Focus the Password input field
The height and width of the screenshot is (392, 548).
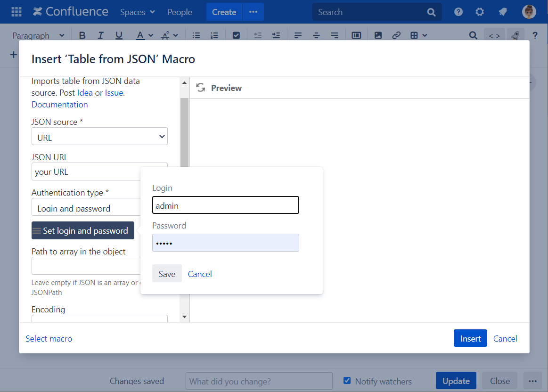[x=225, y=243]
